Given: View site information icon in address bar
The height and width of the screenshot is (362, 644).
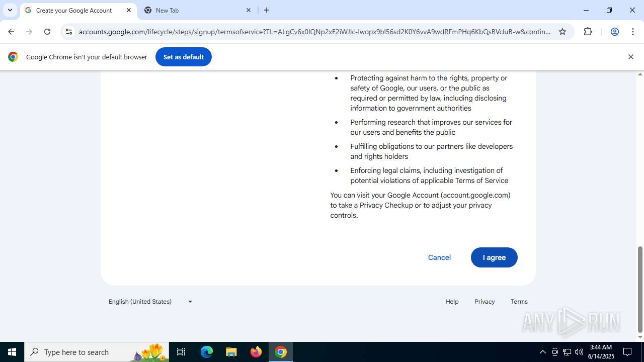Looking at the screenshot, I should click(69, 32).
